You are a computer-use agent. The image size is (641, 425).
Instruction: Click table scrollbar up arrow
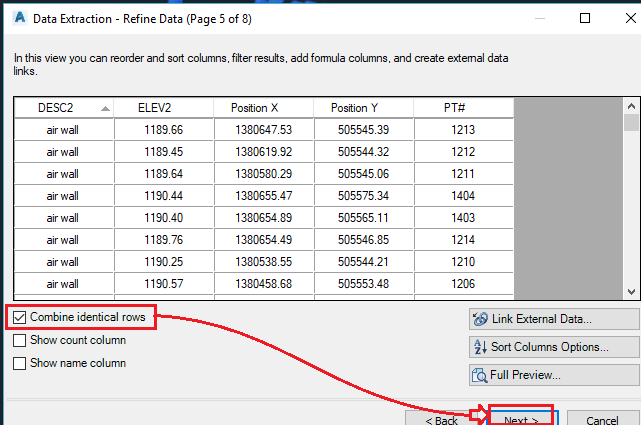pos(631,106)
